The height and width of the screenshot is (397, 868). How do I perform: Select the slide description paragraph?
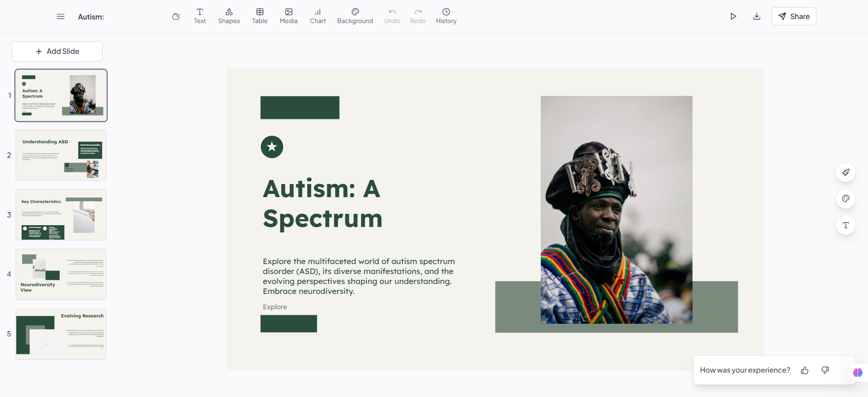[x=359, y=276]
